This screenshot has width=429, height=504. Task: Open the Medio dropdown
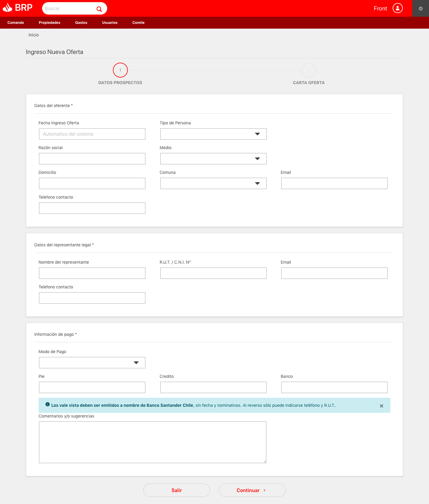[x=213, y=159]
